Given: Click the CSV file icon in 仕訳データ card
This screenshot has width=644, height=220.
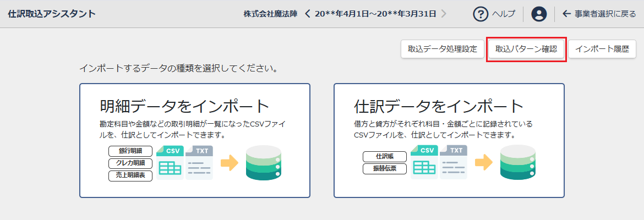Looking at the screenshot, I should point(424,162).
